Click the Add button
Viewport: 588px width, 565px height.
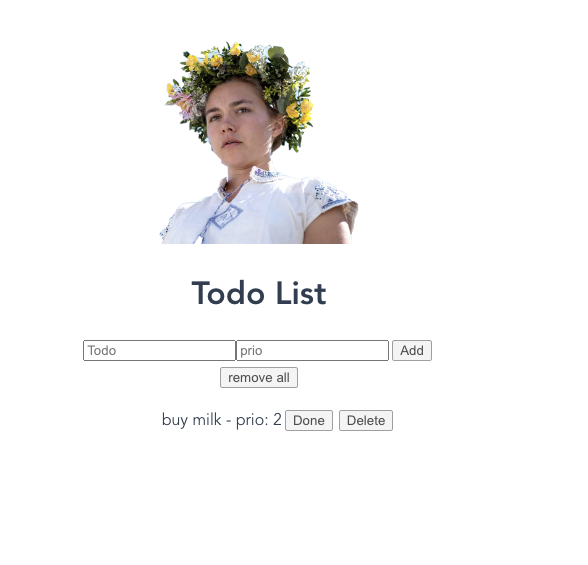coord(412,351)
